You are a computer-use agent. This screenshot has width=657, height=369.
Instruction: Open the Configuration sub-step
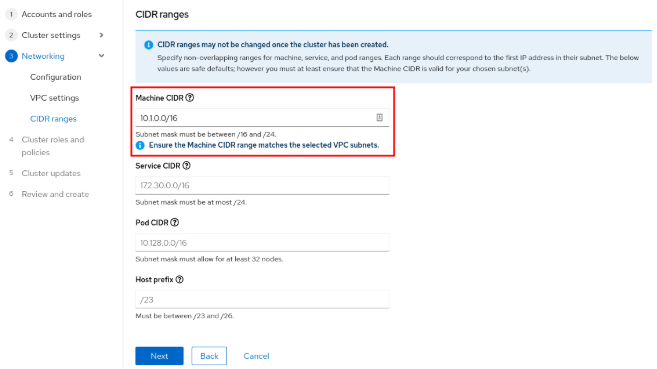(x=56, y=77)
